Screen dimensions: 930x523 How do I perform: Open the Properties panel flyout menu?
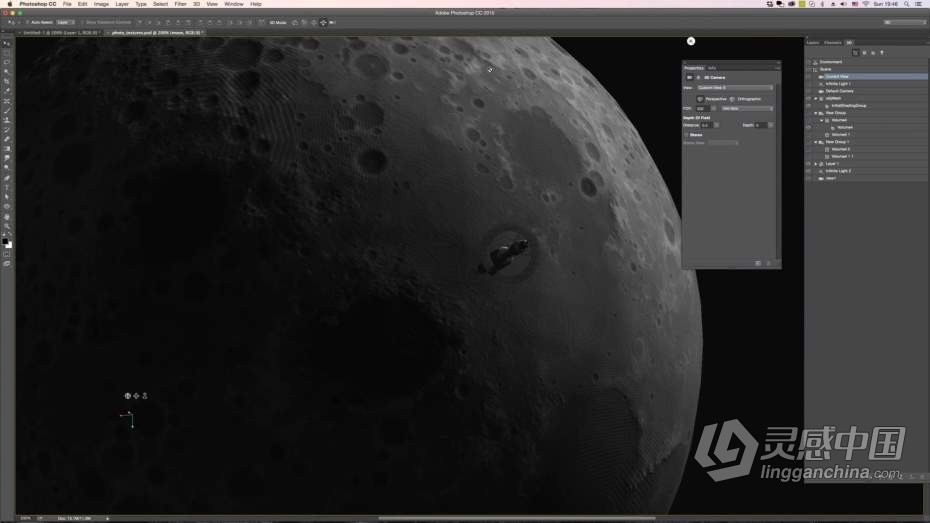click(778, 68)
